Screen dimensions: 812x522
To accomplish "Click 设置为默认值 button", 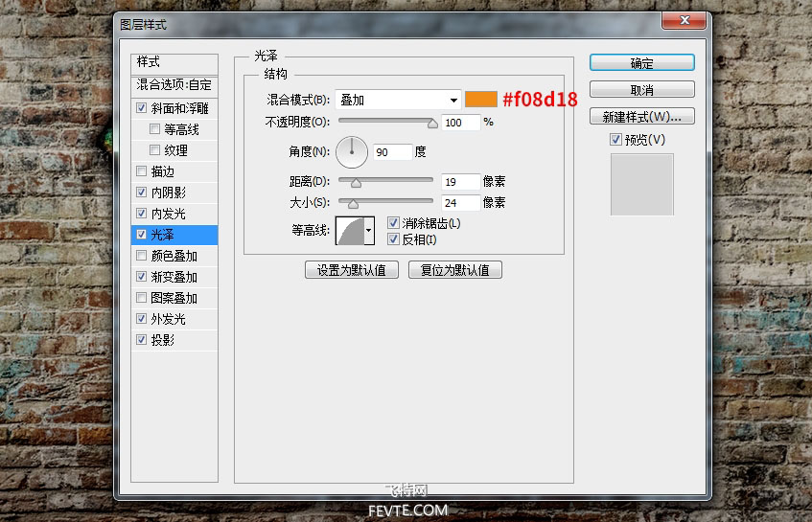I will tap(352, 270).
